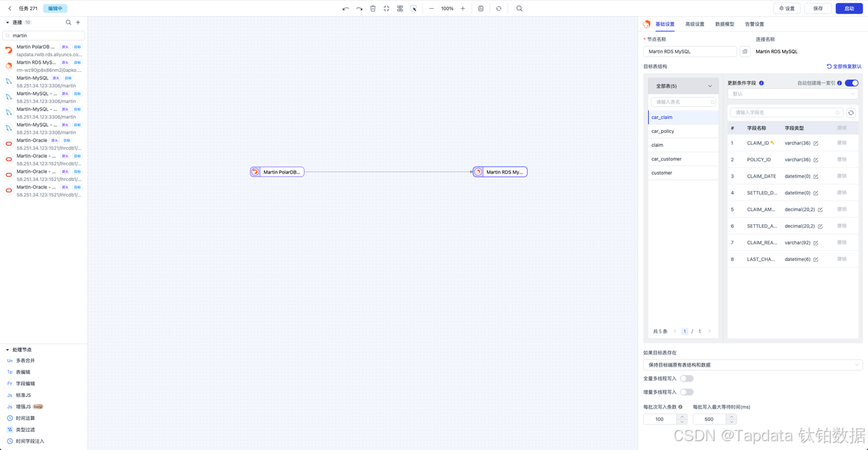Adjust the 100 batch count stepper arrows
This screenshot has width=868, height=450.
point(682,420)
